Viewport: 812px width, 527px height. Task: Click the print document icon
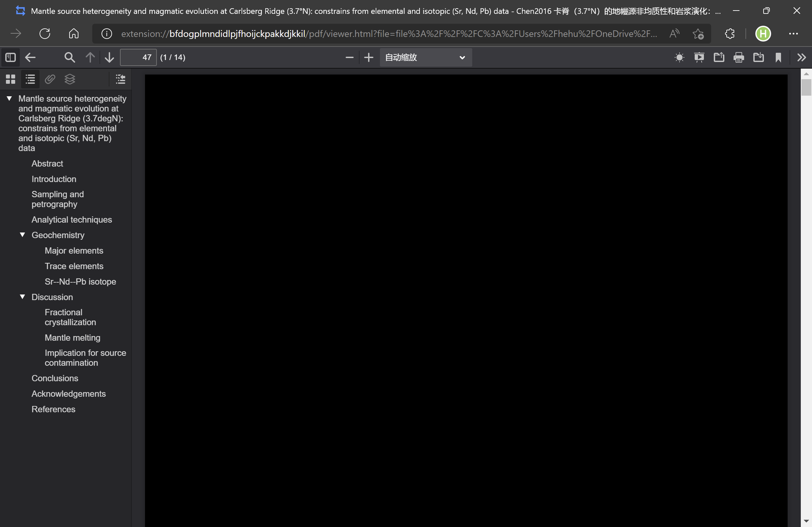coord(739,57)
